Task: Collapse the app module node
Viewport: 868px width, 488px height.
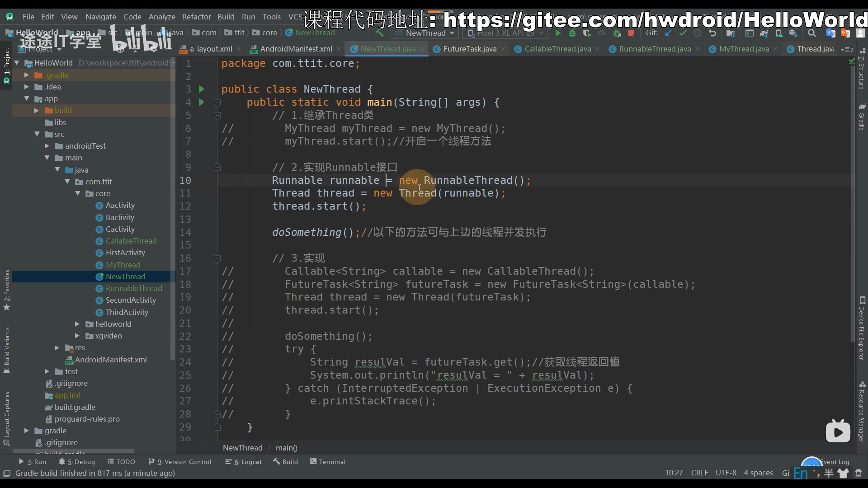Action: pyautogui.click(x=26, y=99)
